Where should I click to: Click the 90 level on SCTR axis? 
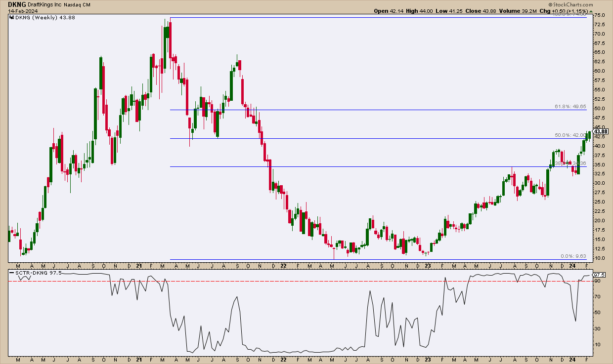tap(598, 281)
